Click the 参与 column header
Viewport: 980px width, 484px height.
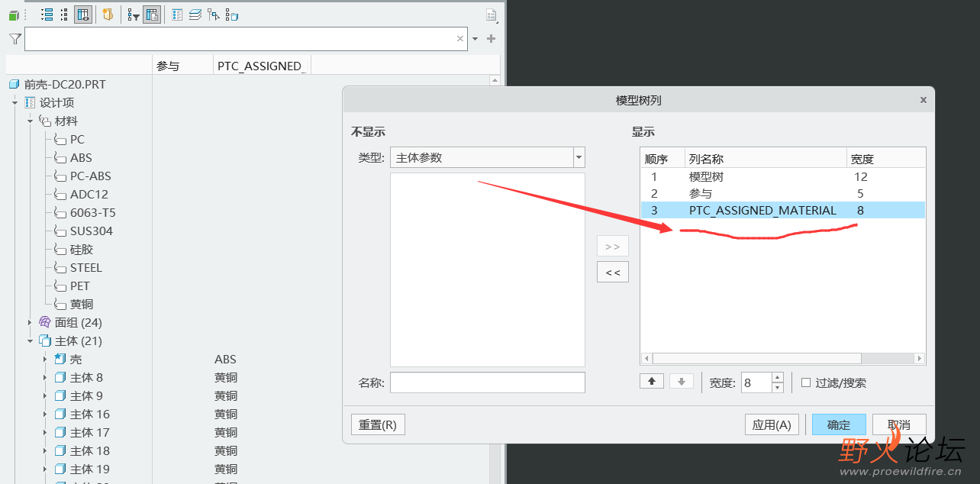point(183,66)
